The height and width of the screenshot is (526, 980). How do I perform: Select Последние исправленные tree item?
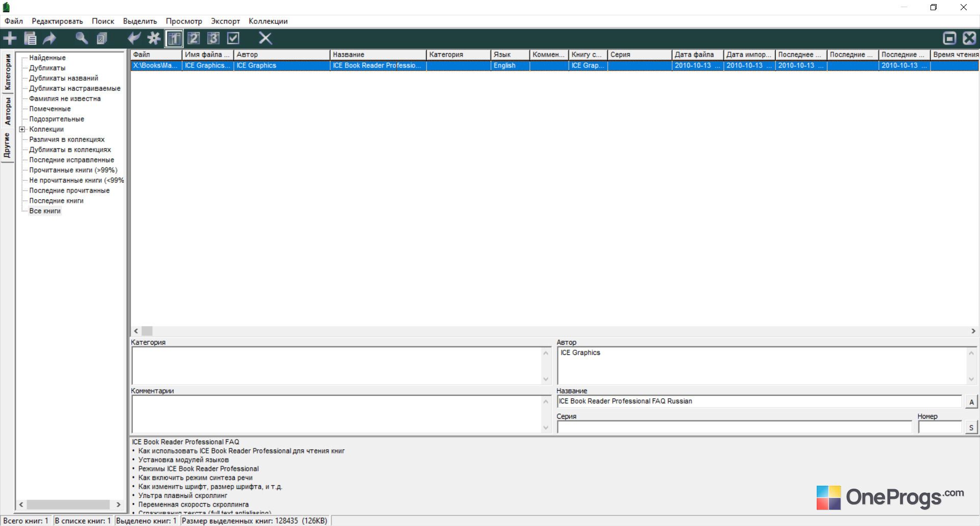click(71, 160)
